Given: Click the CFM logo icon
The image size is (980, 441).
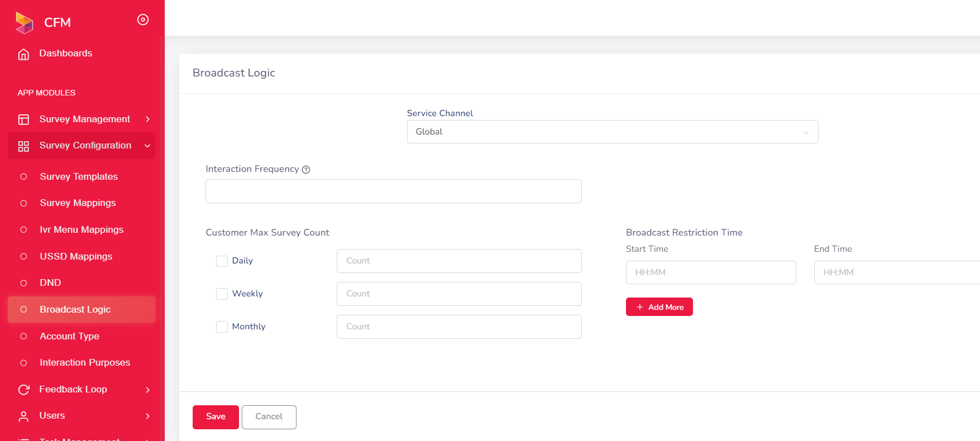Looking at the screenshot, I should tap(24, 22).
